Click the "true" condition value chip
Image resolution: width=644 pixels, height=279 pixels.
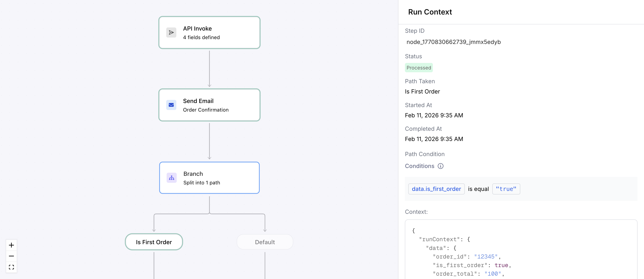(x=506, y=189)
